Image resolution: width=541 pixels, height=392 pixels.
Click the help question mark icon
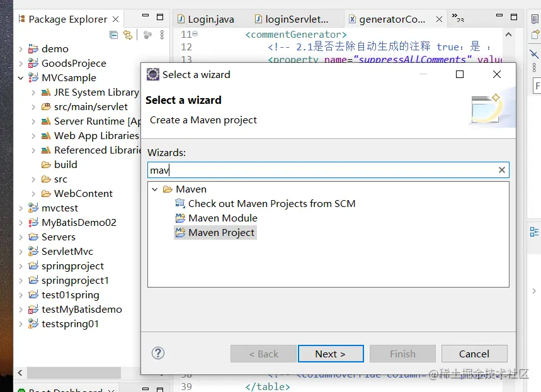click(158, 353)
